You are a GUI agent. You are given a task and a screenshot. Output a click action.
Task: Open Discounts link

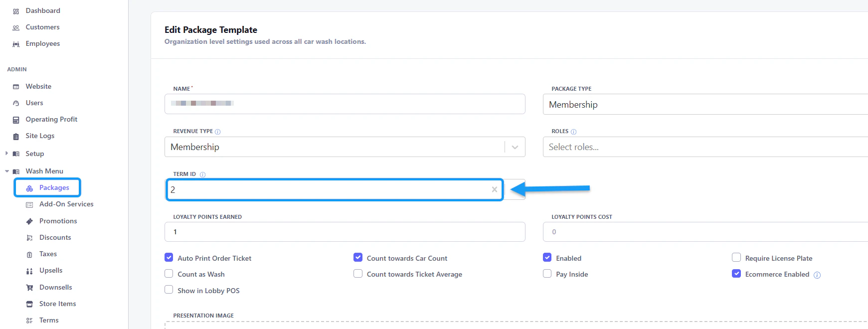click(x=55, y=238)
